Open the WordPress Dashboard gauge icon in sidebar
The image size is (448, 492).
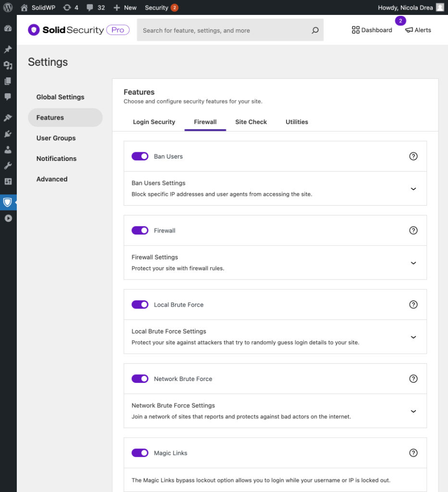tap(8, 28)
